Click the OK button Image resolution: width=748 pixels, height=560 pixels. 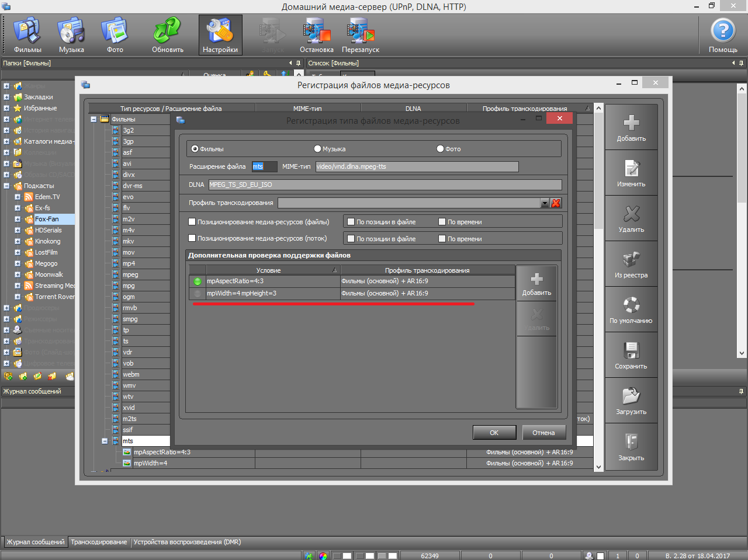494,433
